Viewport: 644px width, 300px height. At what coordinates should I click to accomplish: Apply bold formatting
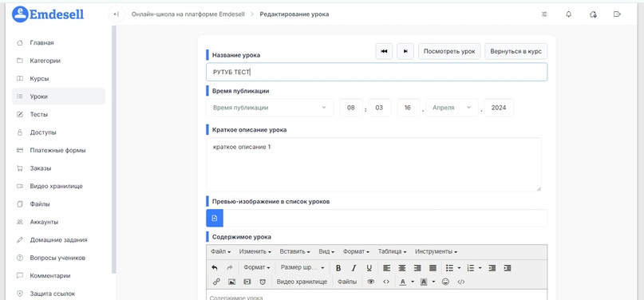[338, 268]
